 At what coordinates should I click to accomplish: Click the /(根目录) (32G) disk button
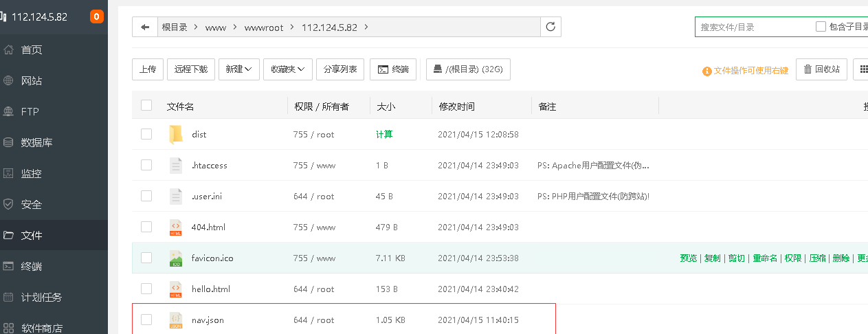coord(468,69)
